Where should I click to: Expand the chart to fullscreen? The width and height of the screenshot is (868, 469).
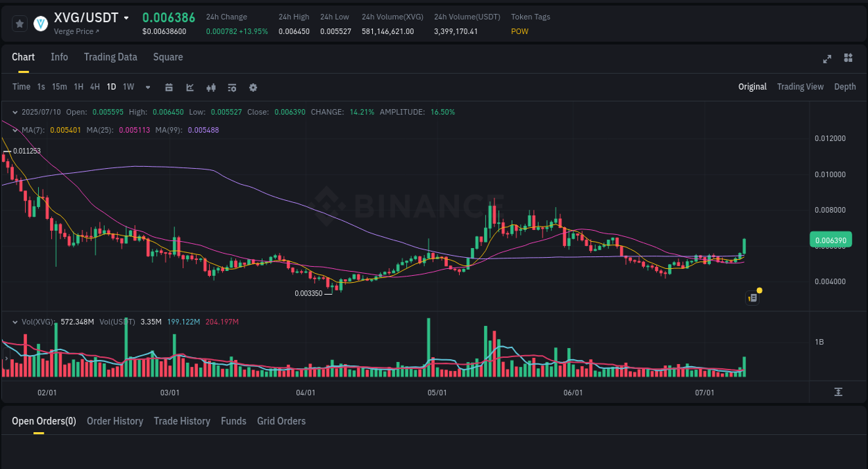[827, 59]
